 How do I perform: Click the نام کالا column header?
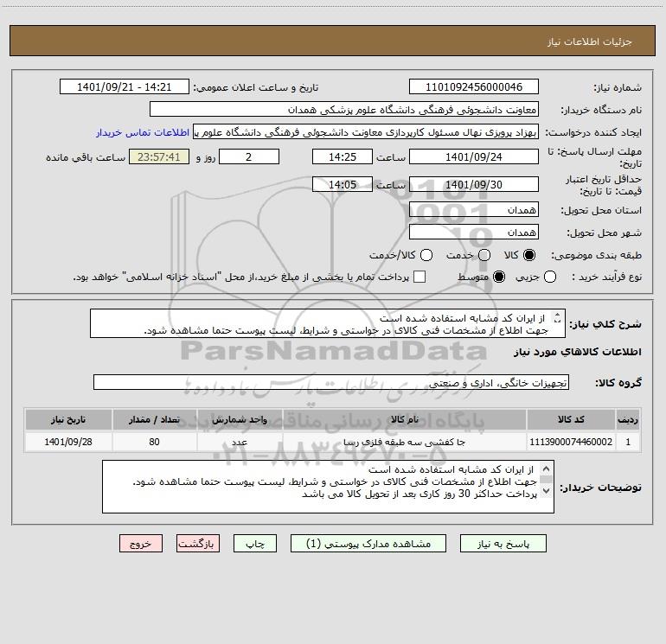coord(405,419)
